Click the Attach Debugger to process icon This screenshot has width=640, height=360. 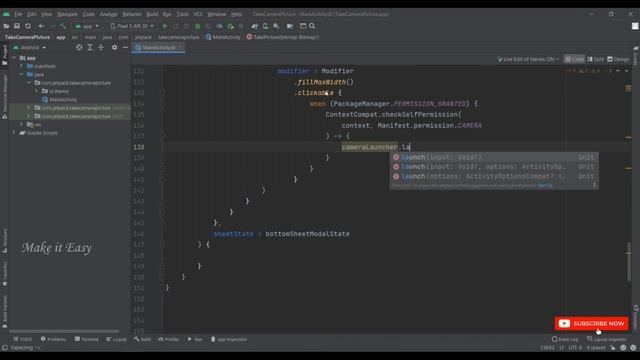tap(231, 26)
